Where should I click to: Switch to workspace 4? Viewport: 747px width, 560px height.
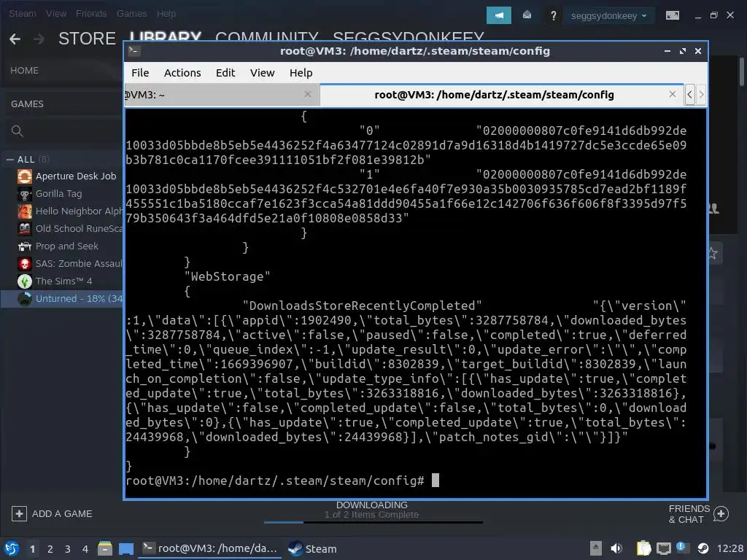[85, 549]
